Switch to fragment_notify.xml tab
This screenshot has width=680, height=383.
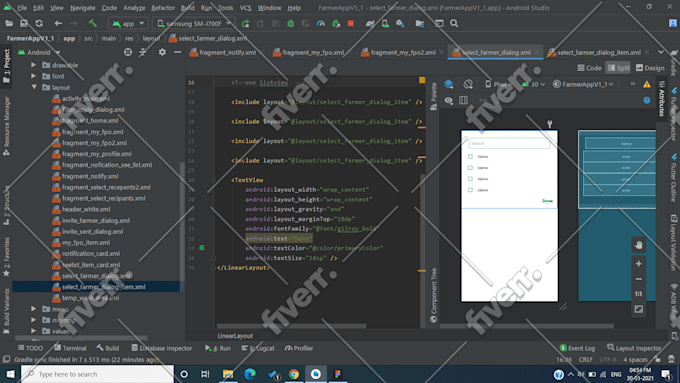pos(227,52)
